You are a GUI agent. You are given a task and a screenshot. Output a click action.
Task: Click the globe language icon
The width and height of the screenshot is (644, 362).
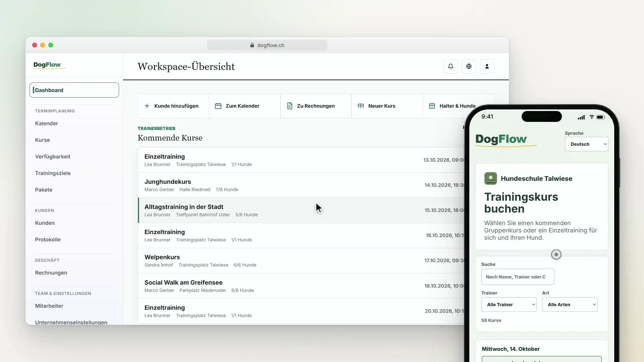point(469,66)
